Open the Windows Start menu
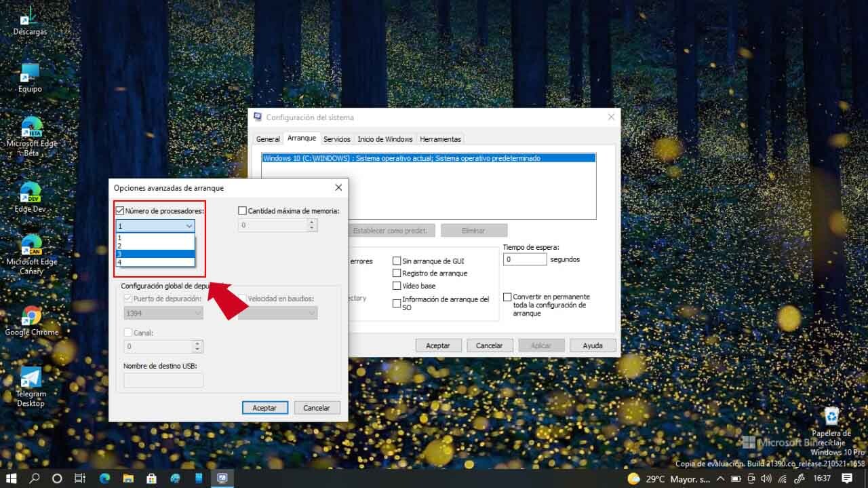Viewport: 868px width, 488px height. pos(11,478)
